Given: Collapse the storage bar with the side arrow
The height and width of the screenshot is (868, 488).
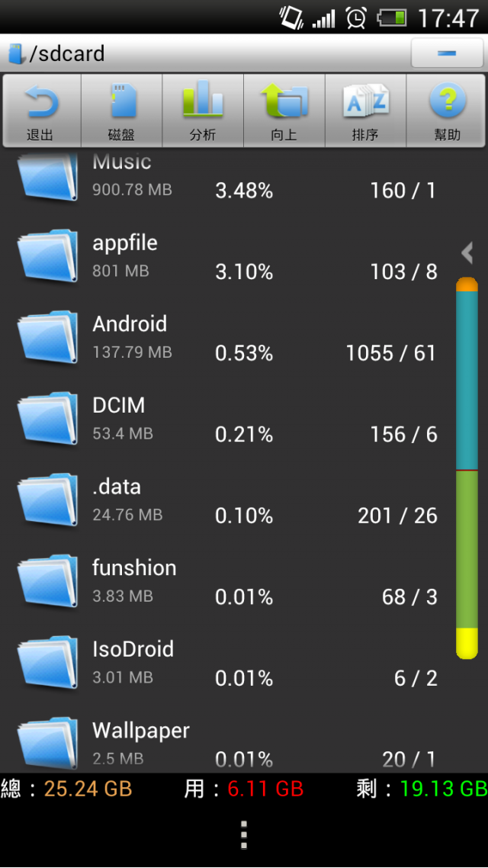Looking at the screenshot, I should pos(467,253).
